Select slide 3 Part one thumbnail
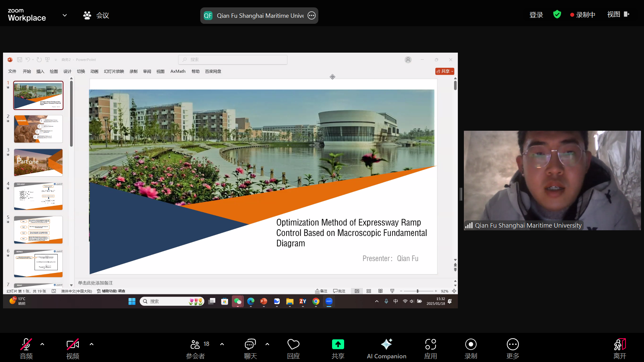The height and width of the screenshot is (362, 644). point(38,163)
